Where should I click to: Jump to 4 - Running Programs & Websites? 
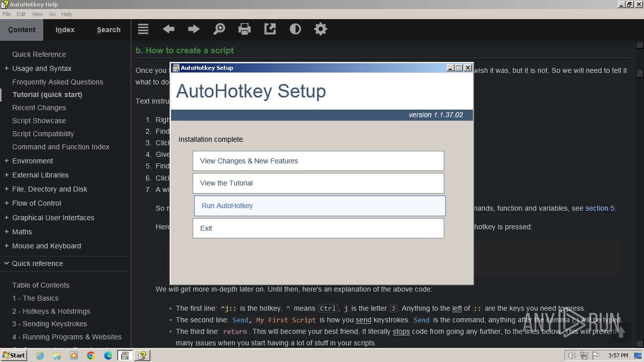pos(67,337)
